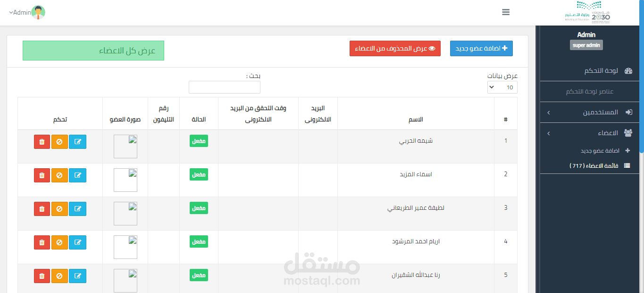Viewport: 644px width, 293px height.
Task: Sort by الحالة column header
Action: pos(199,113)
